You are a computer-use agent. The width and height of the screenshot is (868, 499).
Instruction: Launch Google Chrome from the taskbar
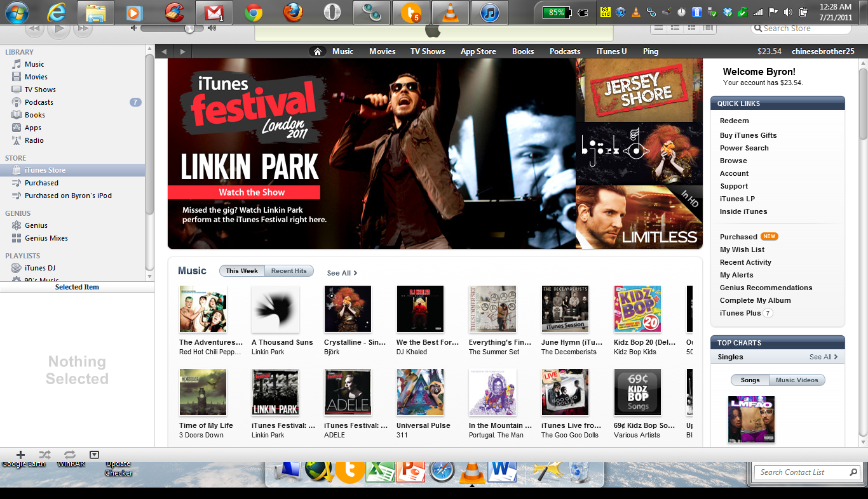254,12
